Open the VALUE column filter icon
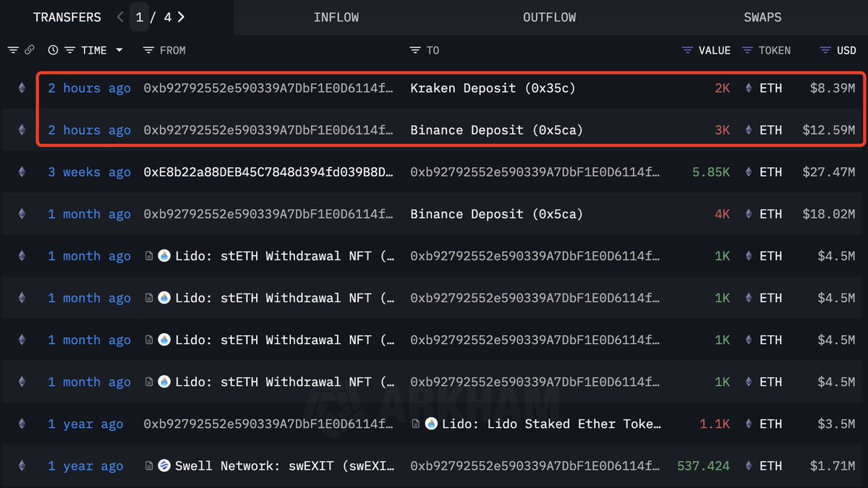Screen dimensions: 868x488 [687, 50]
